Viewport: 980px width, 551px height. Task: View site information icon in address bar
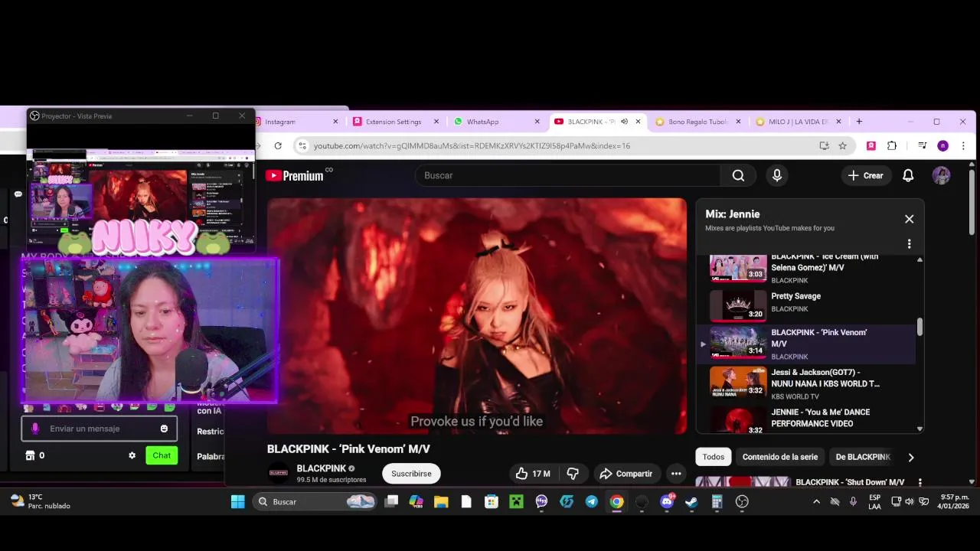pos(302,145)
